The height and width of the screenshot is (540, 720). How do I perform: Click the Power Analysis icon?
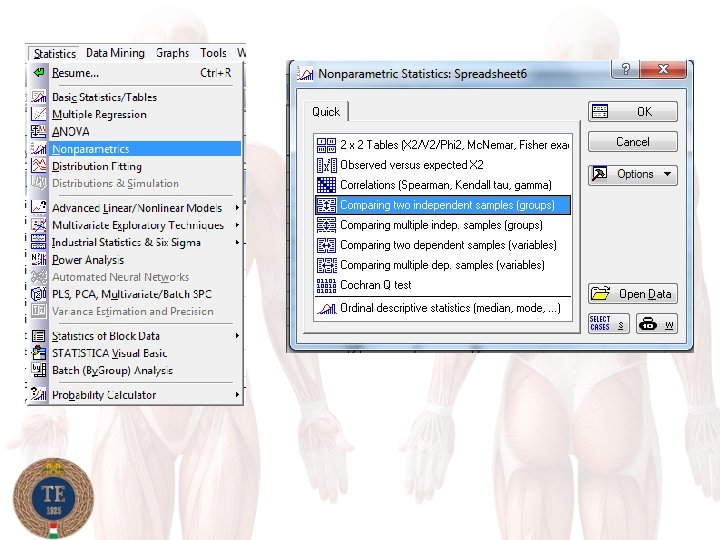tap(39, 259)
